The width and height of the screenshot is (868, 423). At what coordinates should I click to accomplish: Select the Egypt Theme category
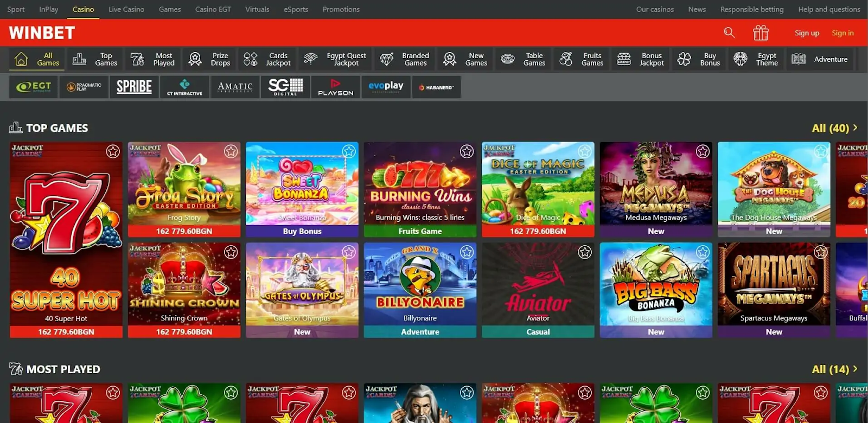pyautogui.click(x=756, y=59)
